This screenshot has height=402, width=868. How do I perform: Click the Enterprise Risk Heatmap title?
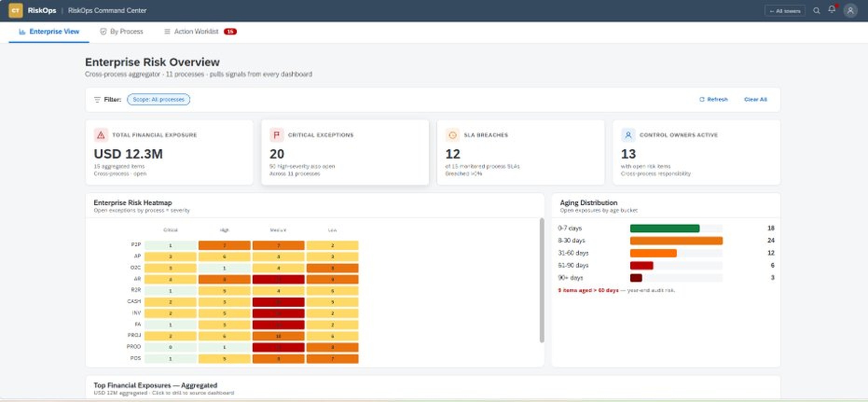click(x=133, y=203)
